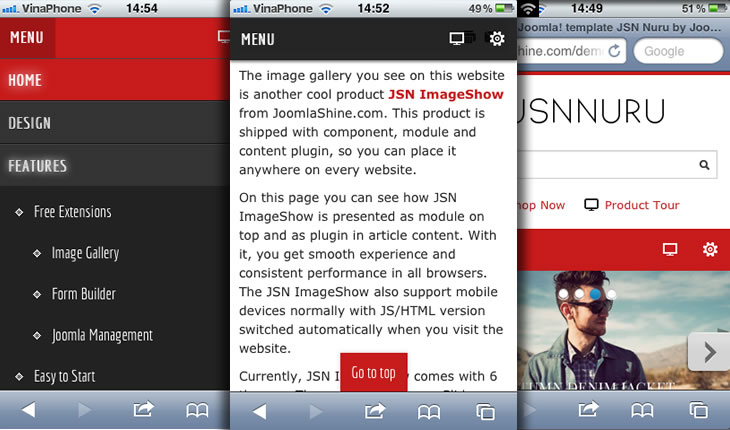The height and width of the screenshot is (430, 730).
Task: Click desktop view icon in middle phone header
Action: tap(457, 39)
